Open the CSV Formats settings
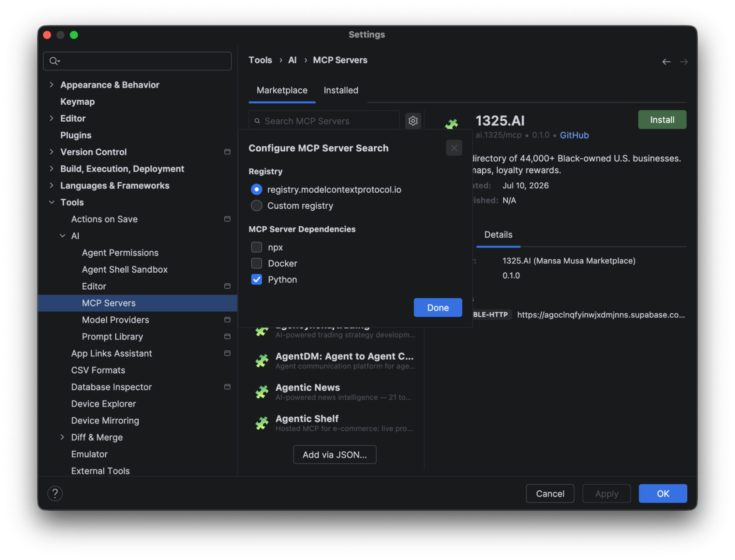The height and width of the screenshot is (560, 735). (98, 370)
